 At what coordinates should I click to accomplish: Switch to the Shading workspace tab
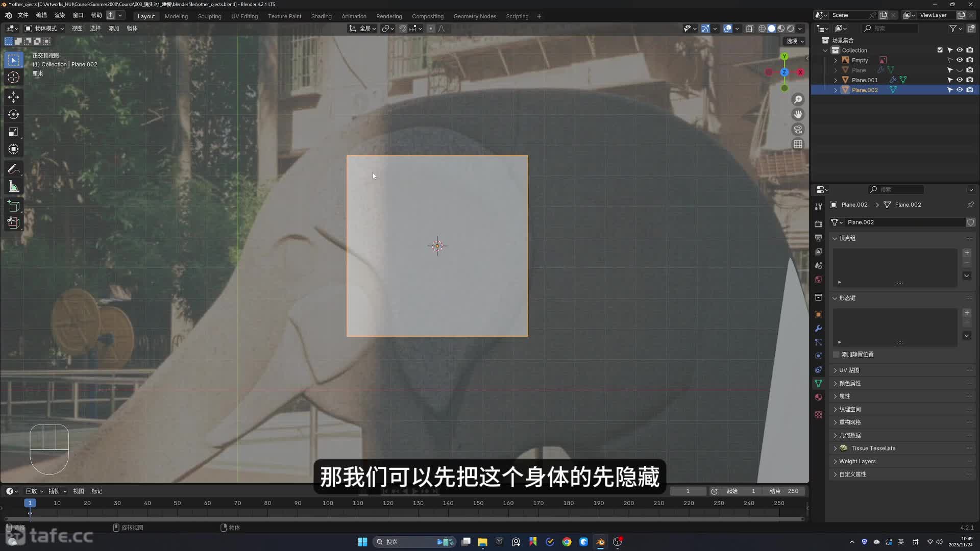pyautogui.click(x=321, y=16)
